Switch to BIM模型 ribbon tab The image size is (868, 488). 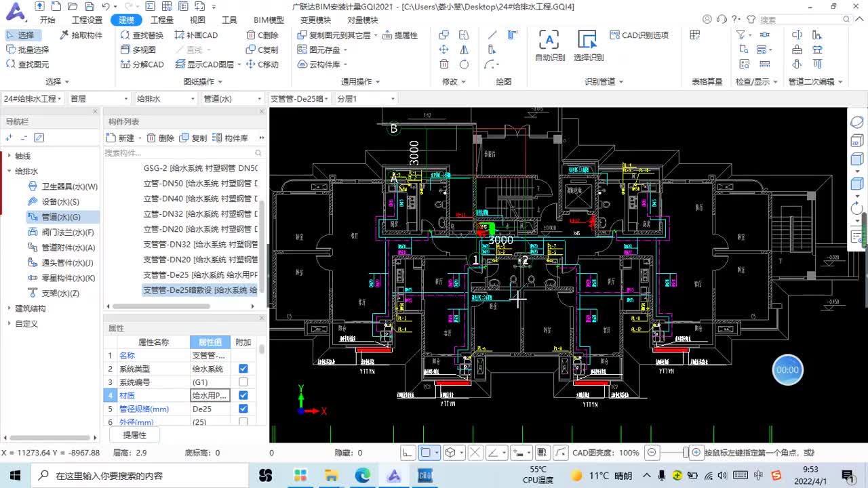(269, 20)
